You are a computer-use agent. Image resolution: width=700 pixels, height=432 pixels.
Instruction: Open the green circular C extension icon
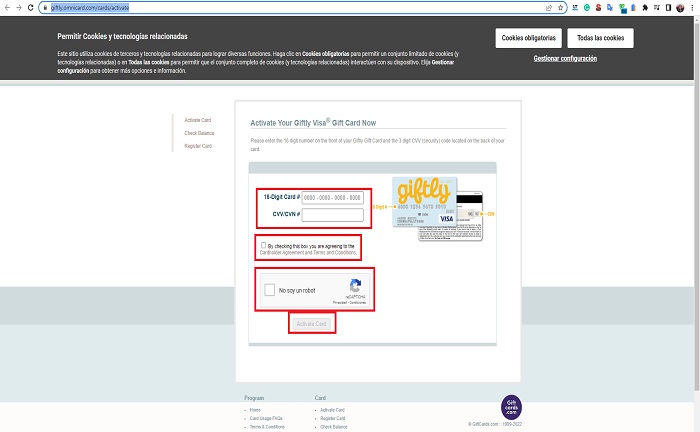587,8
